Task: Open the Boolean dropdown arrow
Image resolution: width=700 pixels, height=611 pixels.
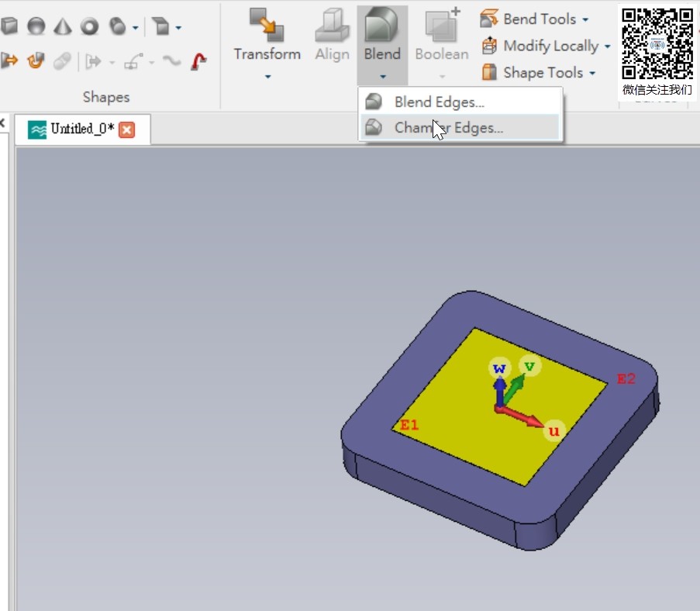Action: click(x=443, y=77)
